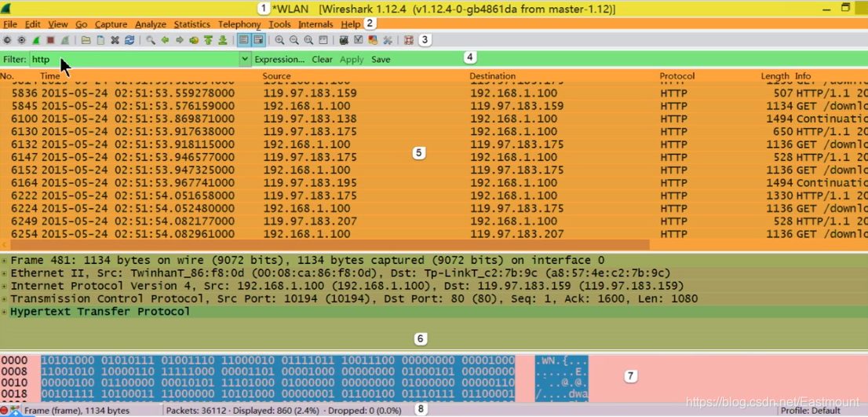Screen dimensions: 868x417
Task: Select packet number 6164 row
Action: [x=434, y=183]
